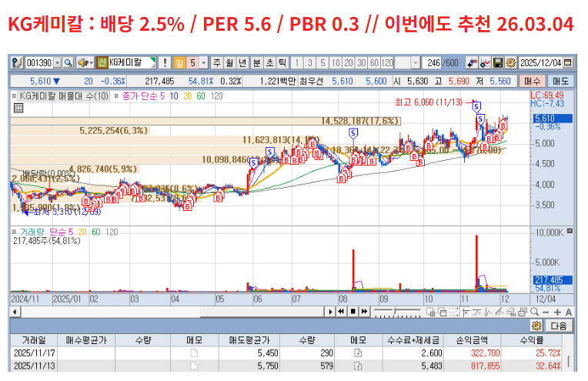
Task: Open calendar picker next to 2025/12/04
Action: 568,62
